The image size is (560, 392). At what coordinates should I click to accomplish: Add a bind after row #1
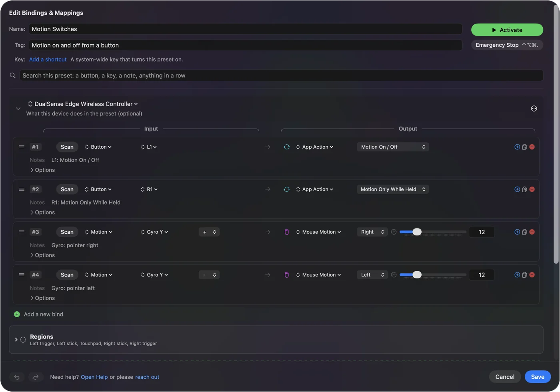click(x=517, y=147)
